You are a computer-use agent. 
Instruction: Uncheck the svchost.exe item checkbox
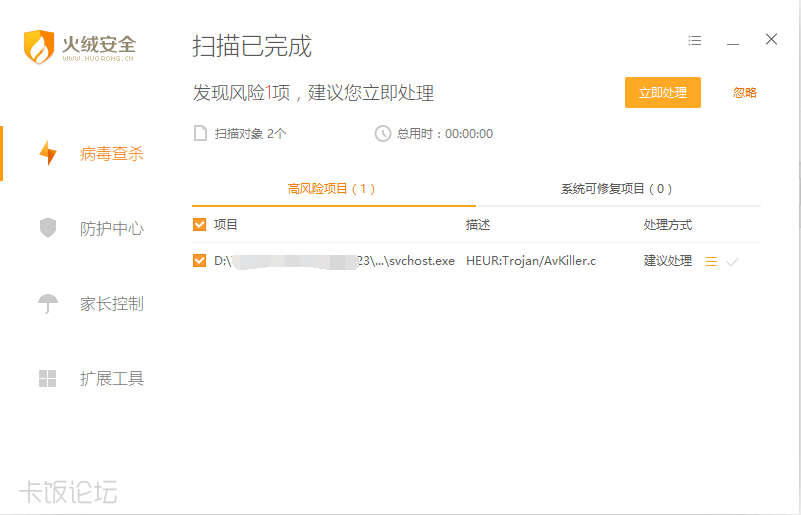pyautogui.click(x=200, y=261)
